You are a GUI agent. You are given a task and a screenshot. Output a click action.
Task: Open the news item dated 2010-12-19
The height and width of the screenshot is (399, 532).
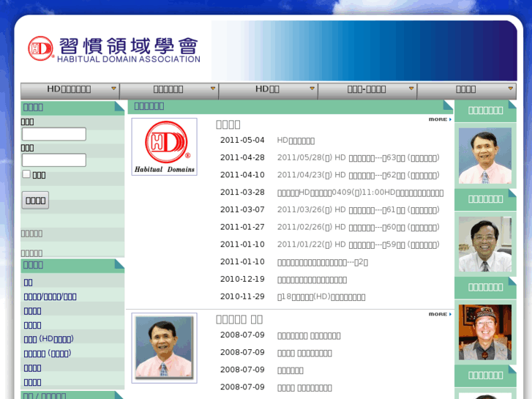[312, 280]
